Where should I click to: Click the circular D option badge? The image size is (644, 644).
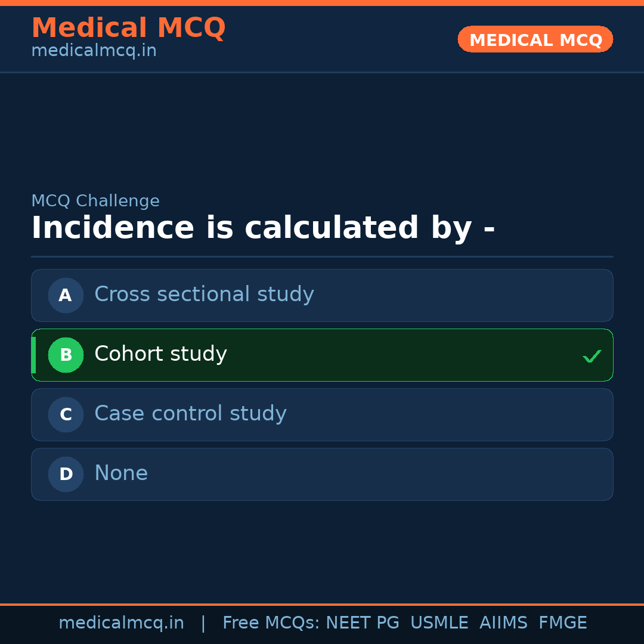(x=66, y=474)
